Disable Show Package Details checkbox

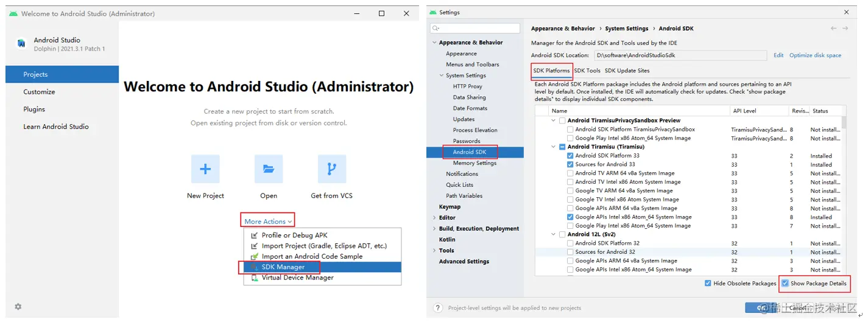[x=786, y=284]
